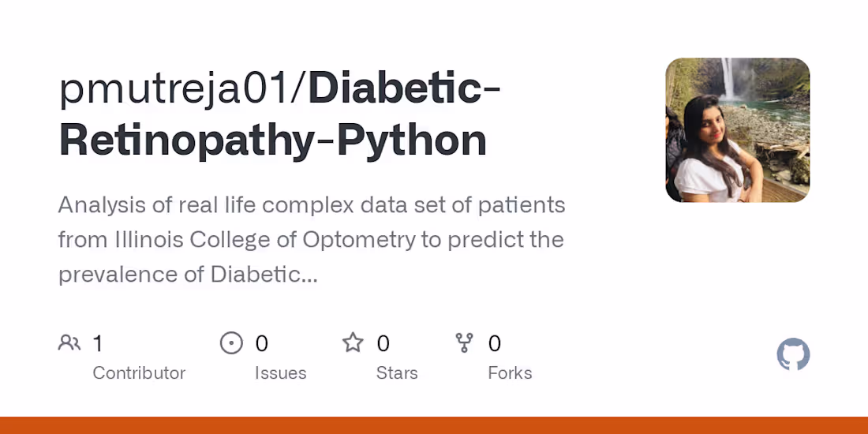Click the issues count 0
This screenshot has width=868, height=434.
(261, 344)
